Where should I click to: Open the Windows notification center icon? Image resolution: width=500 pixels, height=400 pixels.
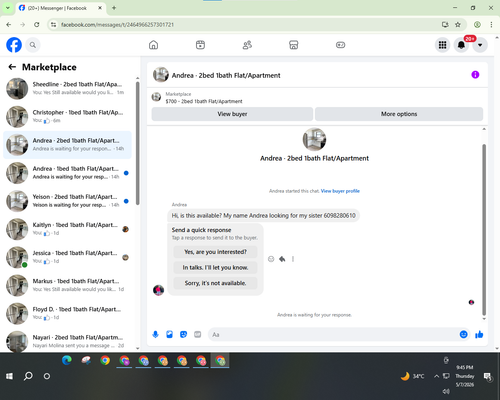487,376
